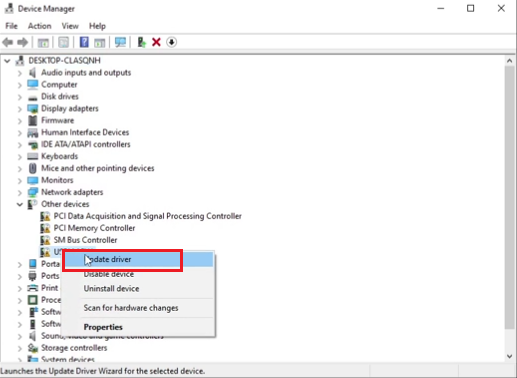Open the File menu
This screenshot has height=378, width=517.
coord(11,26)
